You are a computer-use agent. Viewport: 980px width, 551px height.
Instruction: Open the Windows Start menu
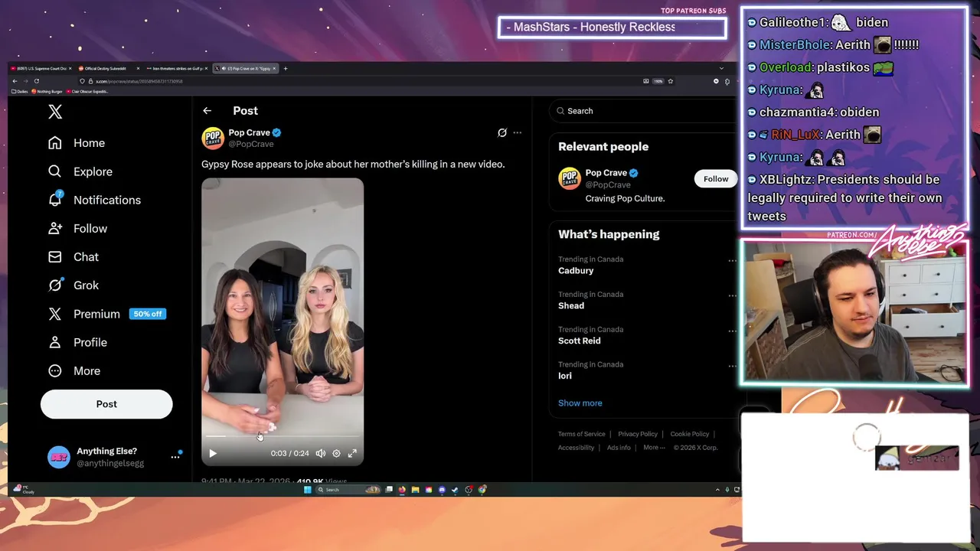[x=308, y=490]
